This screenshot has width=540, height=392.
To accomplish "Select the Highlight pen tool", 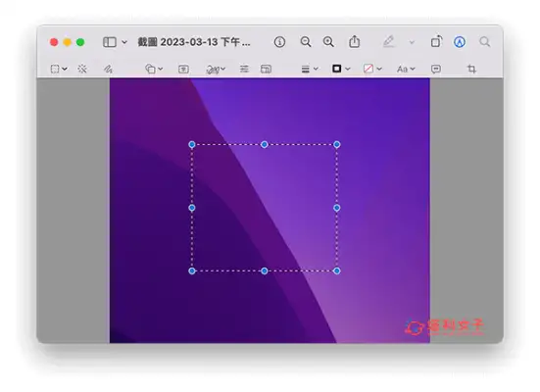I will pos(388,42).
